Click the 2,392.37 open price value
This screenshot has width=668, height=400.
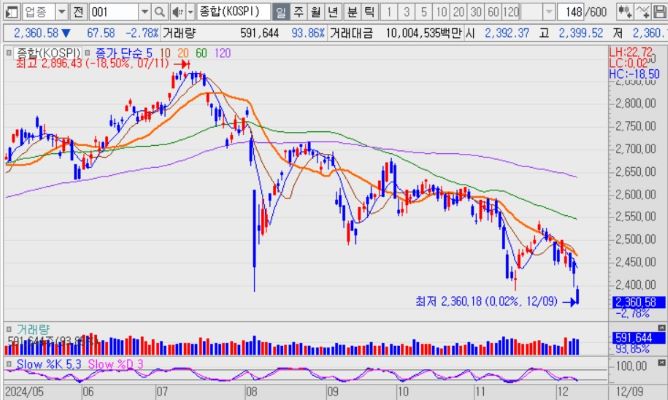[x=507, y=33]
